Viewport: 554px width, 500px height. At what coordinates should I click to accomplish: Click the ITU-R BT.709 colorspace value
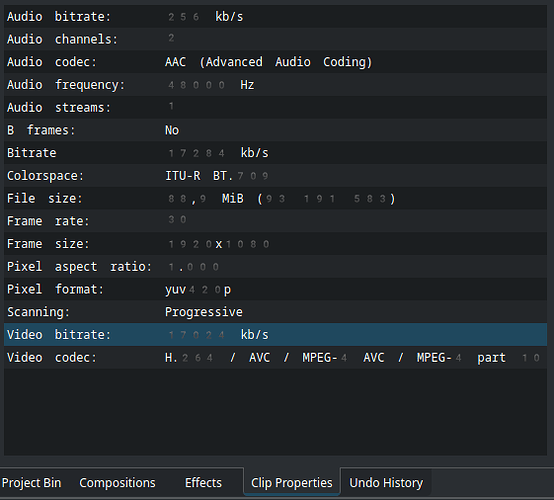(x=217, y=176)
